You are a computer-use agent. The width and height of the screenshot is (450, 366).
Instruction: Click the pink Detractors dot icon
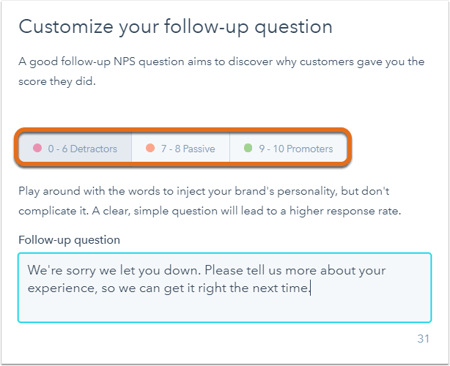pos(37,148)
